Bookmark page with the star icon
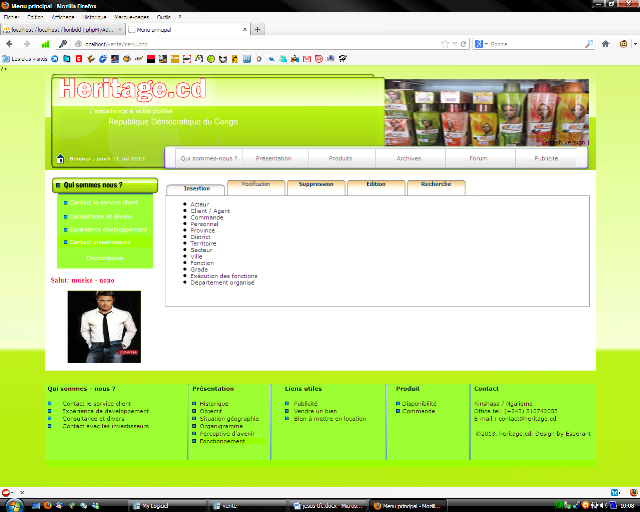Screen dimensions: 640x512 (x=444, y=44)
